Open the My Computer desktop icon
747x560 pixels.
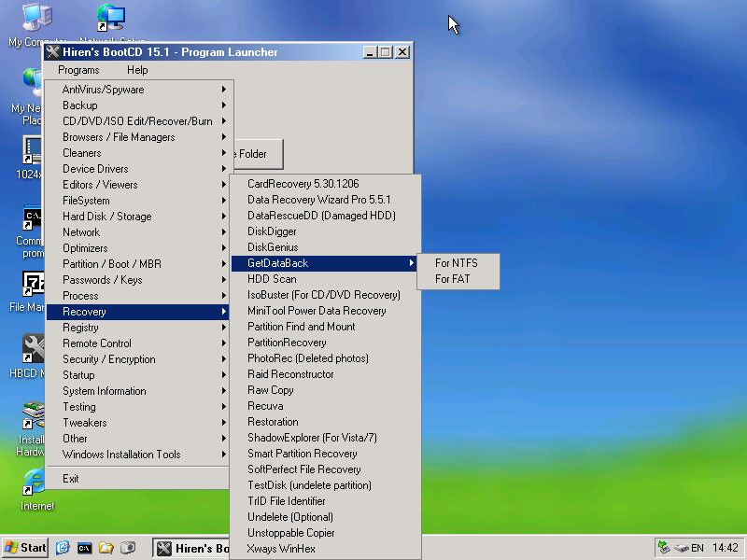[37, 18]
